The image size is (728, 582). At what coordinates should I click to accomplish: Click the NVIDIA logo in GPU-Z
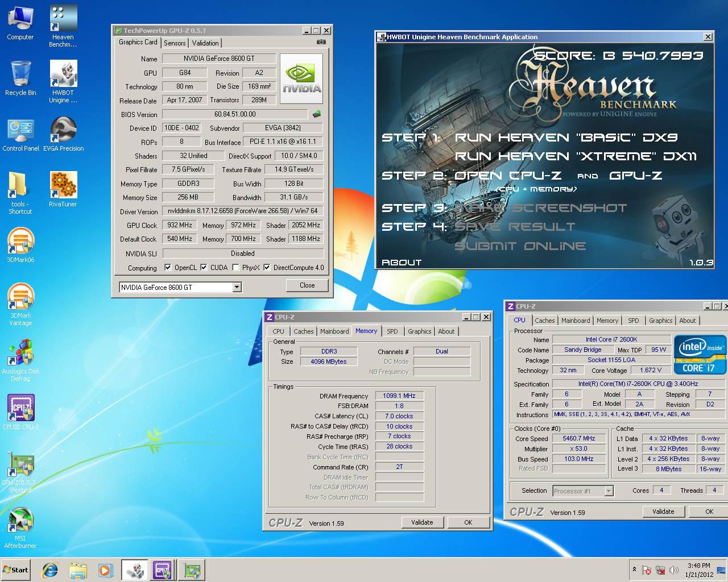tap(301, 79)
